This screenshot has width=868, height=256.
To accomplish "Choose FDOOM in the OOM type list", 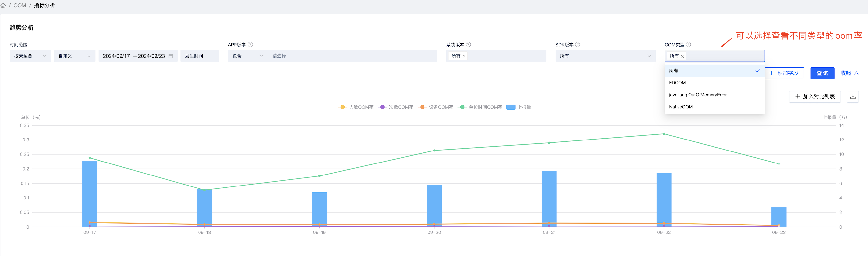I will 714,83.
